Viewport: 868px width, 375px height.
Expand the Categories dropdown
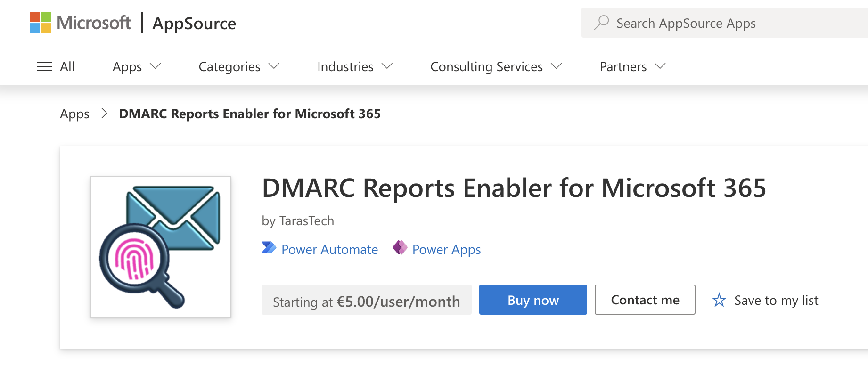(x=239, y=66)
